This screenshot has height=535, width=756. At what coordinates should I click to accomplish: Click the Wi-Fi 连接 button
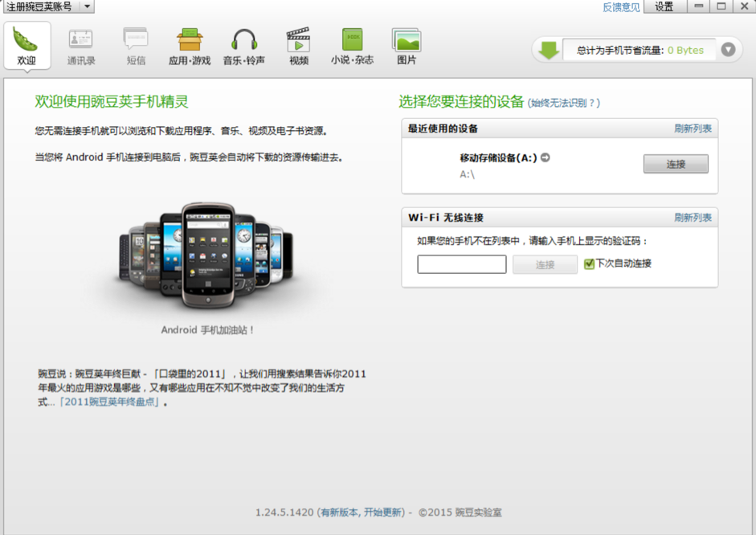point(545,264)
